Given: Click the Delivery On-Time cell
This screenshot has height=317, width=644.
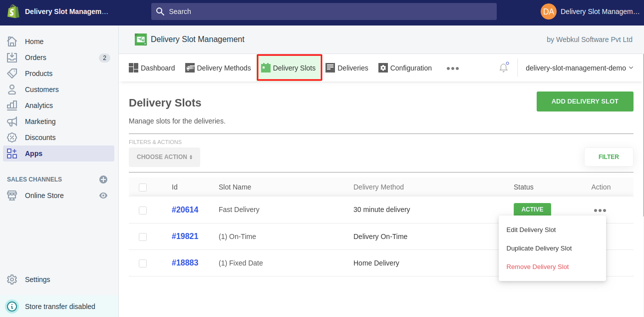Looking at the screenshot, I should pyautogui.click(x=380, y=236).
